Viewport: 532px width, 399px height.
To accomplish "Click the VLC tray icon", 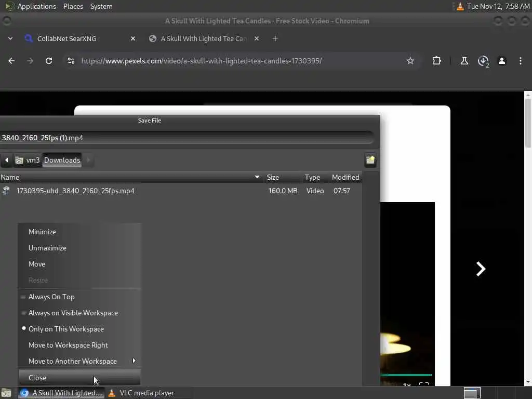I will tap(460, 6).
